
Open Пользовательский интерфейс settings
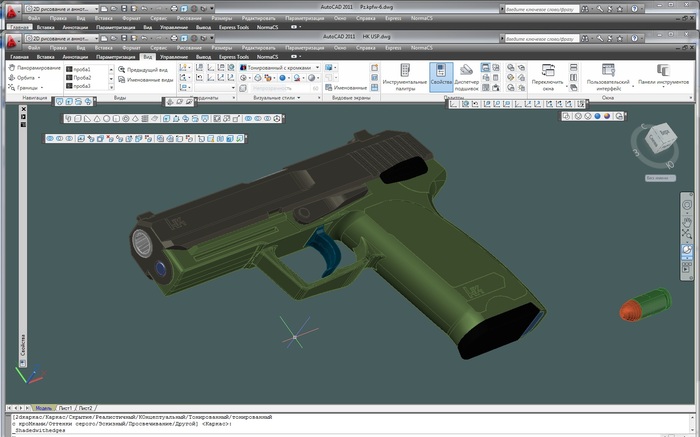609,76
